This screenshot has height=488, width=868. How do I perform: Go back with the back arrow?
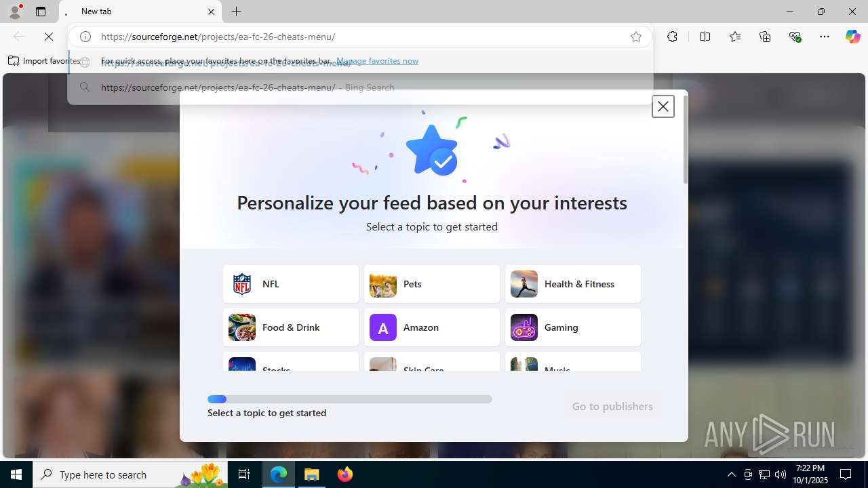19,37
